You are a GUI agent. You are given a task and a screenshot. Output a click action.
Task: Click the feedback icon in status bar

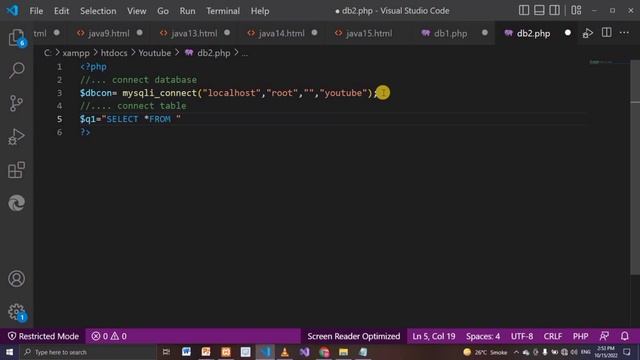[604, 336]
